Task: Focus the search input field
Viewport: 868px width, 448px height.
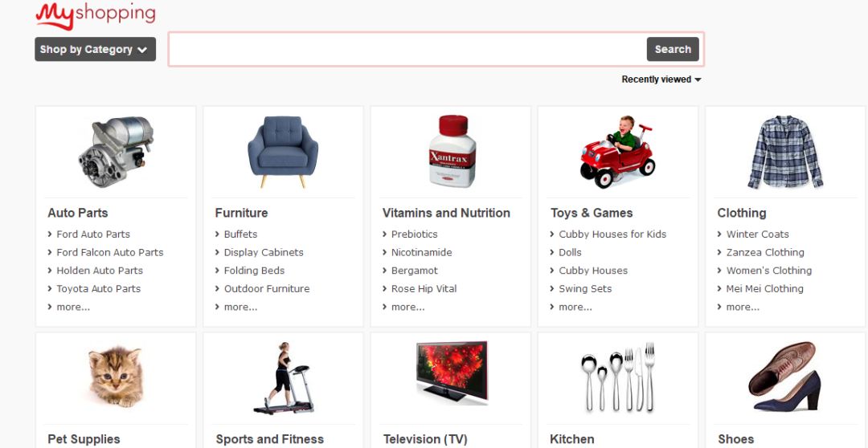Action: pyautogui.click(x=407, y=49)
